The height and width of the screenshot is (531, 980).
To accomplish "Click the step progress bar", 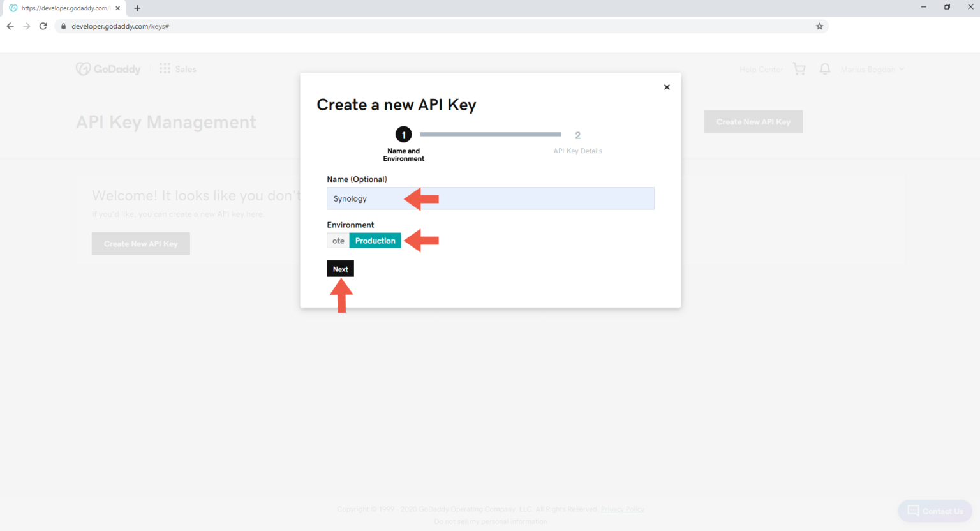I will (490, 135).
